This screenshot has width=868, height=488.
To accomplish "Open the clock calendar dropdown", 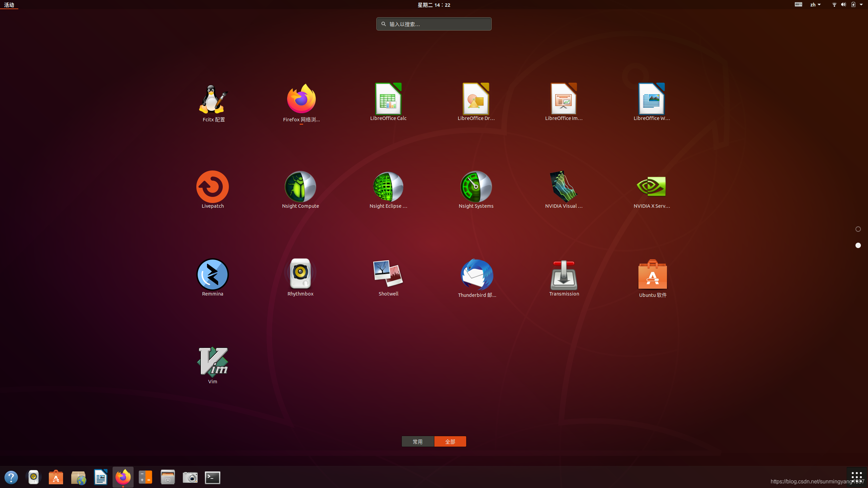I will tap(434, 5).
